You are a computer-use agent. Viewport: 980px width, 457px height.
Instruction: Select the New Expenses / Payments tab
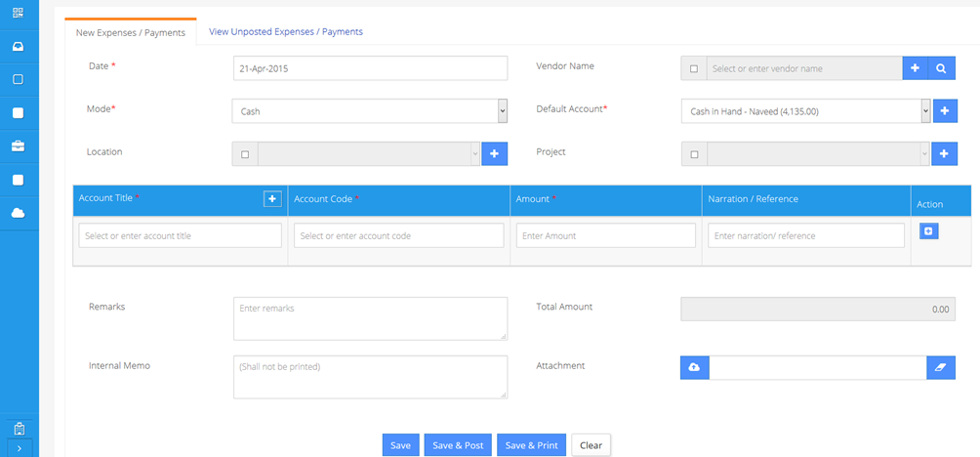point(131,33)
